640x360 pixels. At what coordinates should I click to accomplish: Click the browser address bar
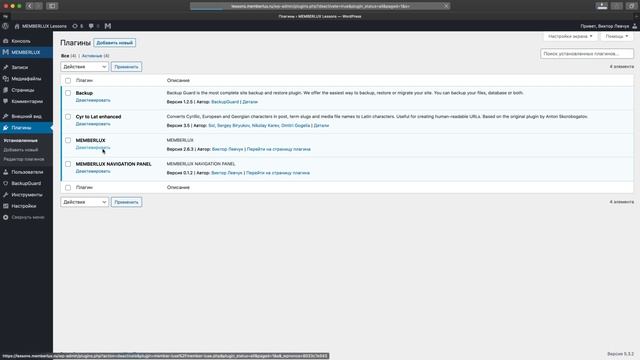pos(320,6)
